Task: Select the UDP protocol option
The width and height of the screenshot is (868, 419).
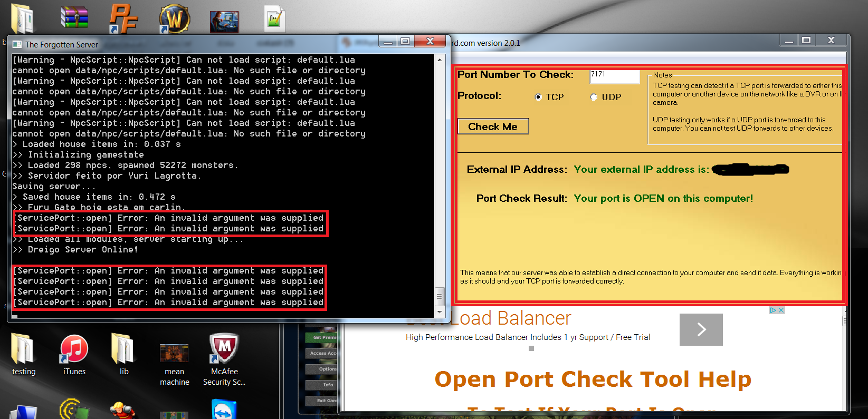Action: [594, 97]
